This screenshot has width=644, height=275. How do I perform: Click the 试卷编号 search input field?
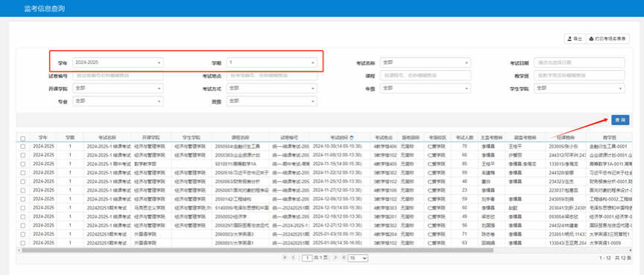coord(118,75)
